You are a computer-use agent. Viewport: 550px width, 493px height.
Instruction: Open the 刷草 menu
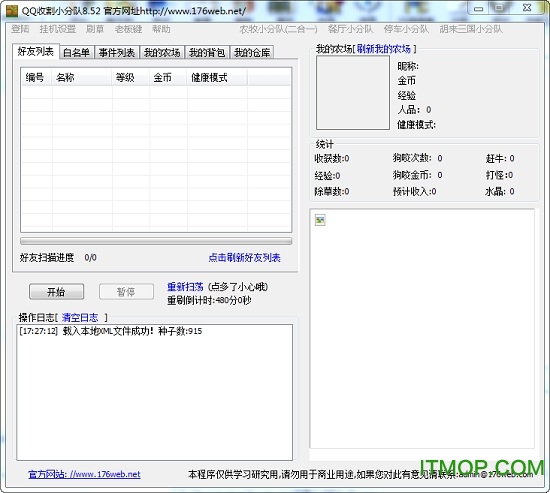pyautogui.click(x=95, y=29)
